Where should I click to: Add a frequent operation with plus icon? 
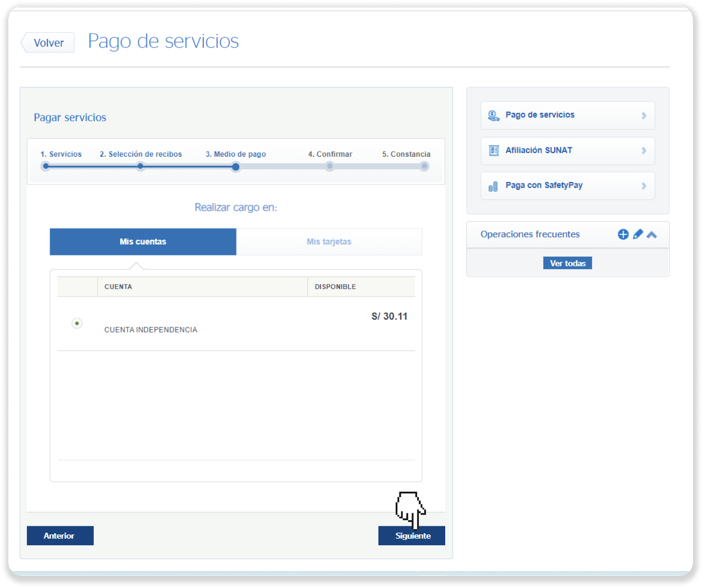623,234
